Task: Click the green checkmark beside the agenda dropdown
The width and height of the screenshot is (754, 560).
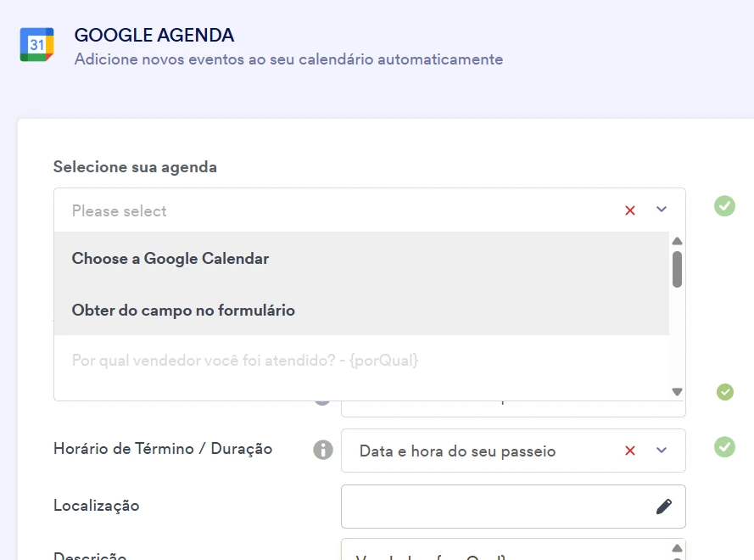Action: (724, 206)
